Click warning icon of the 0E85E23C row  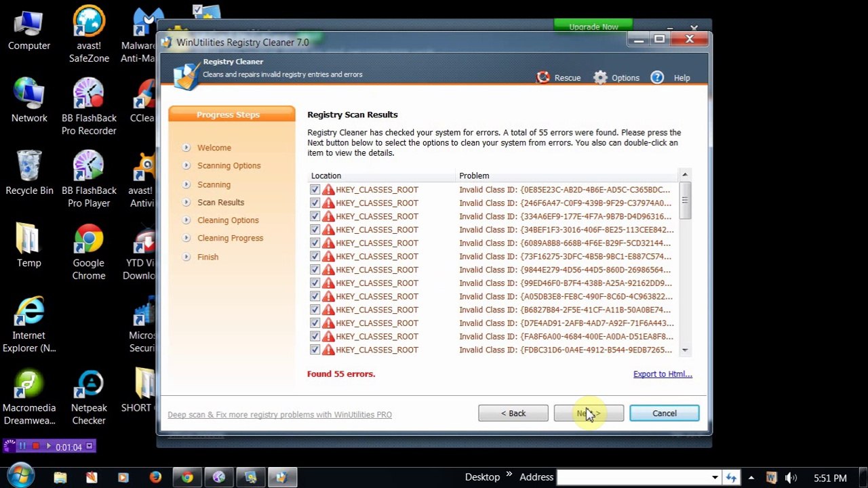328,190
